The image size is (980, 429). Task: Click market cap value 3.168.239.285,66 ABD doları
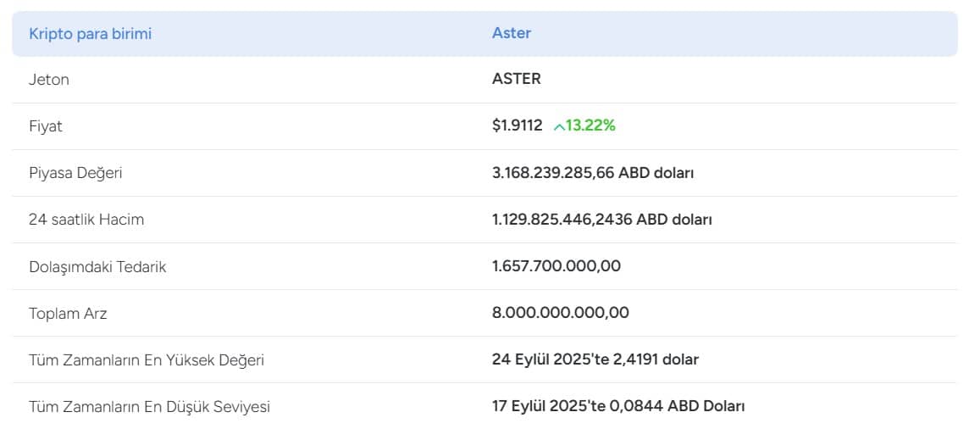point(593,173)
